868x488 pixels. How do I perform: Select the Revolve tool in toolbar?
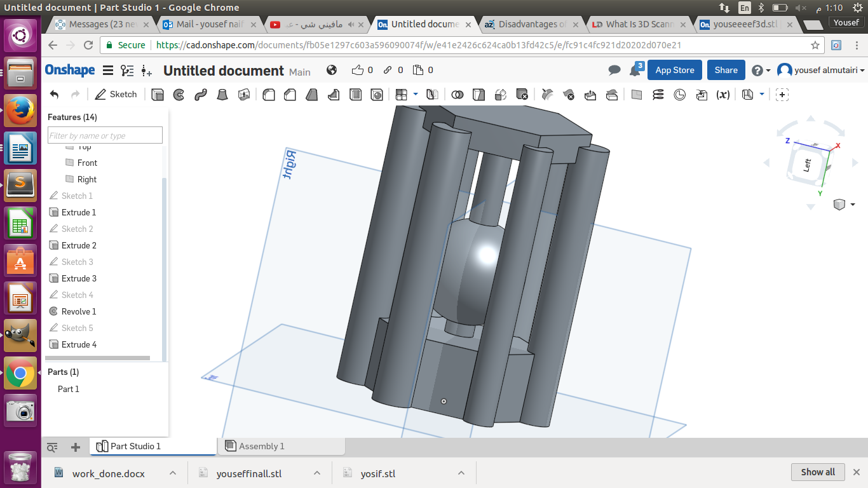(179, 95)
